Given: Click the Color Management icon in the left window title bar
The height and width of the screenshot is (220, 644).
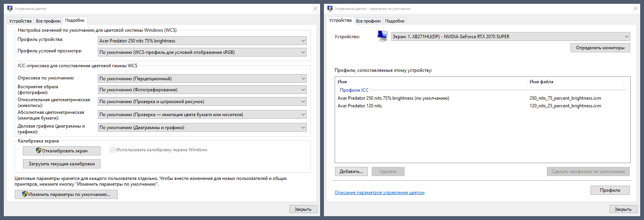Looking at the screenshot, I should [x=10, y=8].
